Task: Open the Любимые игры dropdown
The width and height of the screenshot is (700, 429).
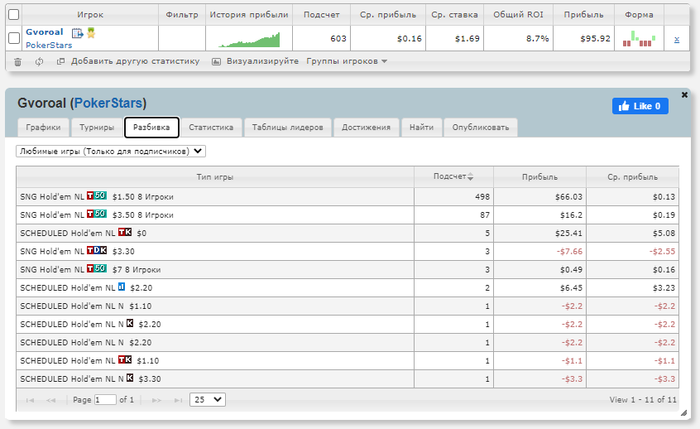Action: (x=111, y=151)
